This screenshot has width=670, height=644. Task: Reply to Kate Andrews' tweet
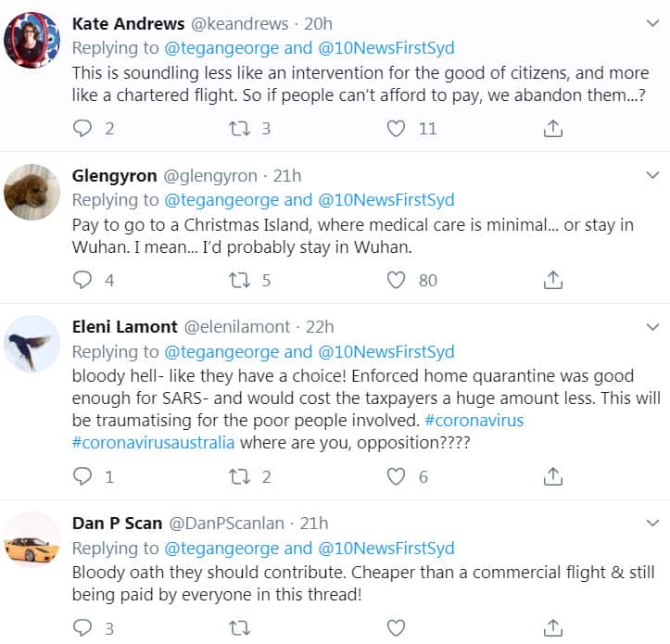[x=83, y=129]
